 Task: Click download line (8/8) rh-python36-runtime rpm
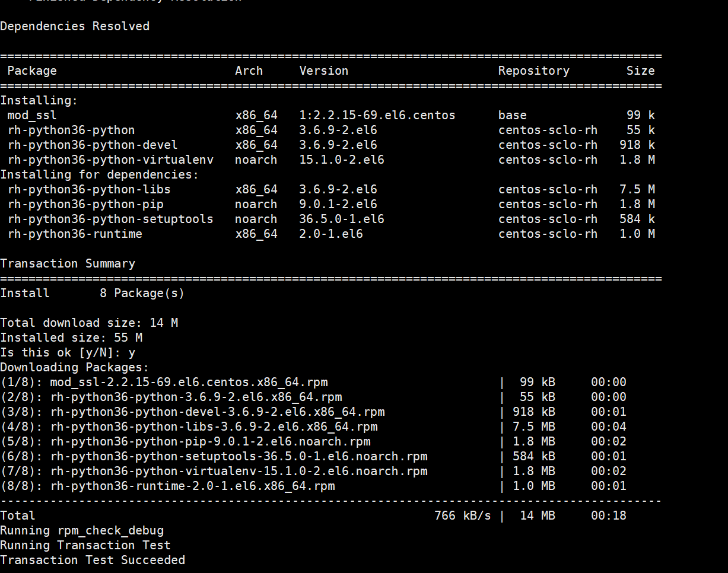(313, 486)
